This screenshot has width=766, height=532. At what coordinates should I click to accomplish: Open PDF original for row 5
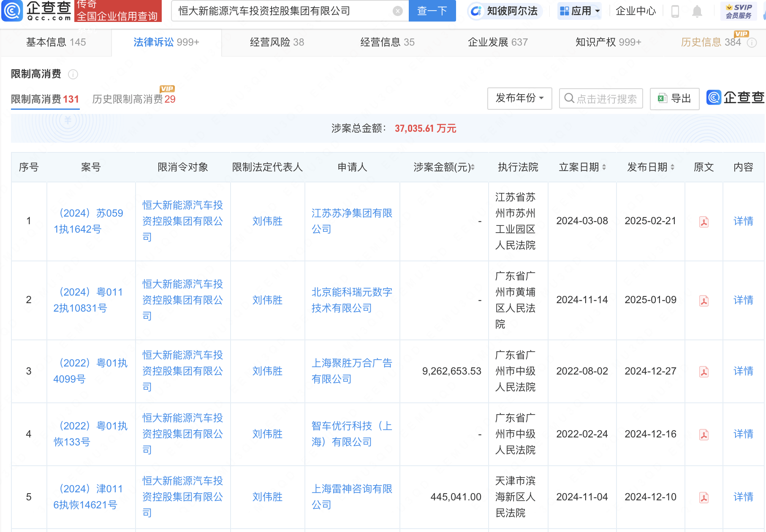(x=704, y=497)
